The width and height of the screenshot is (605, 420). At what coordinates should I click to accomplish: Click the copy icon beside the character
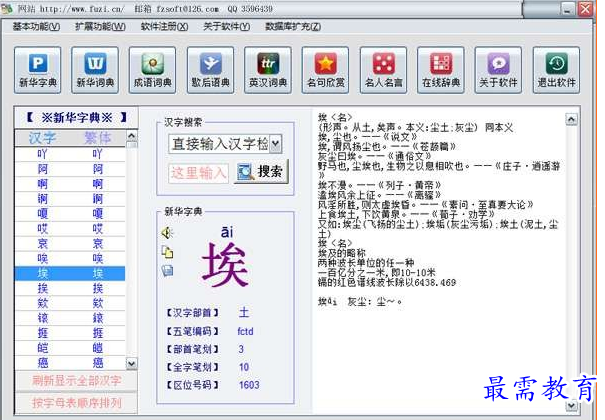pyautogui.click(x=167, y=252)
